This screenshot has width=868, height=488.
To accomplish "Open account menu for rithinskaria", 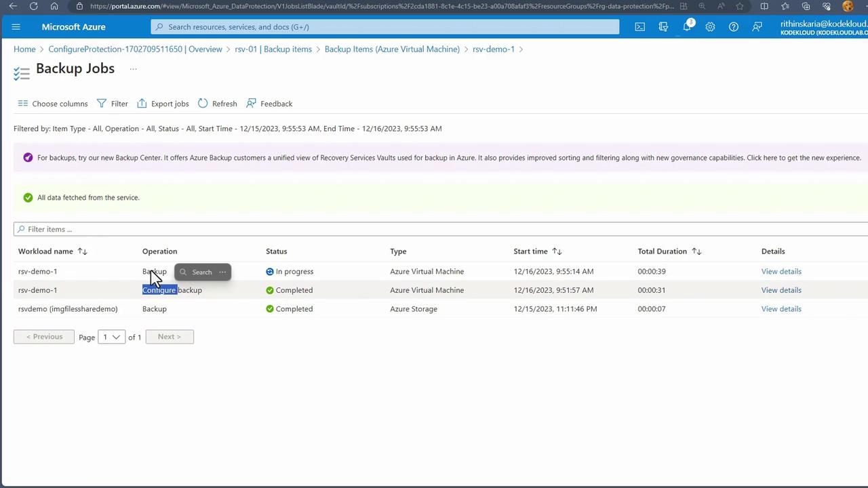I will (x=824, y=27).
